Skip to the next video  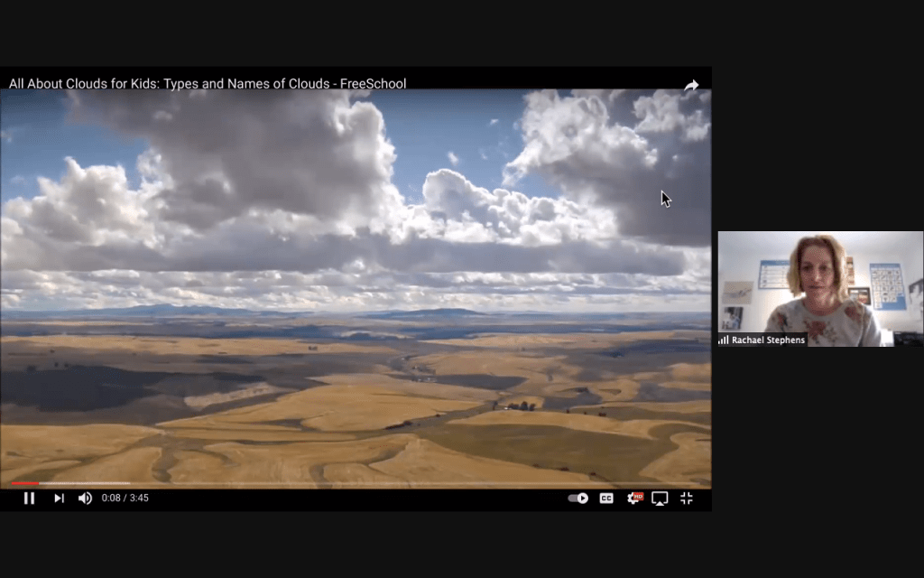coord(59,498)
